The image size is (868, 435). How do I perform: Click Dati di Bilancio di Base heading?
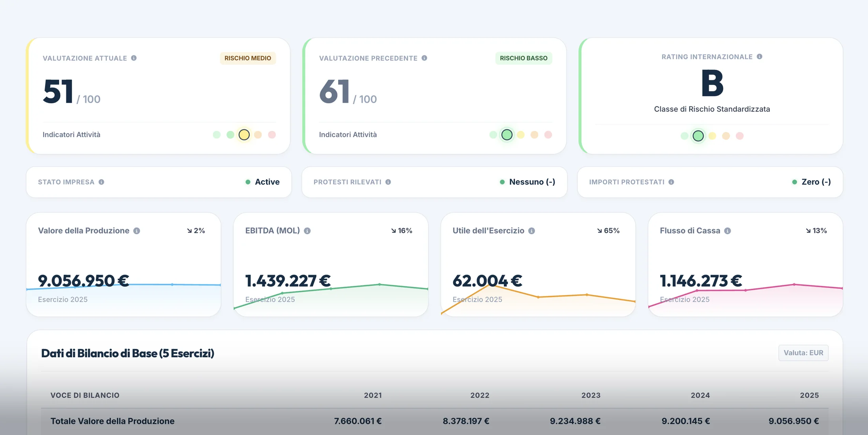click(x=127, y=353)
